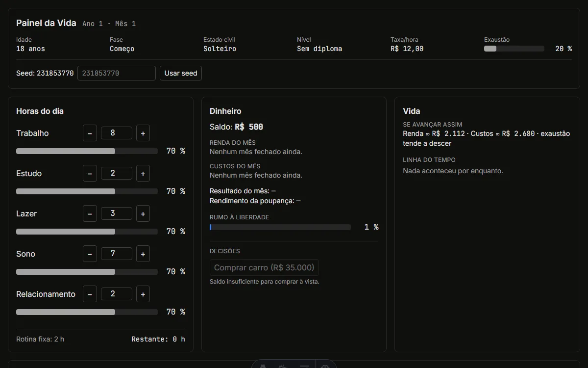This screenshot has height=368, width=588.
Task: Increase Sono hours with plus button
Action: (143, 254)
